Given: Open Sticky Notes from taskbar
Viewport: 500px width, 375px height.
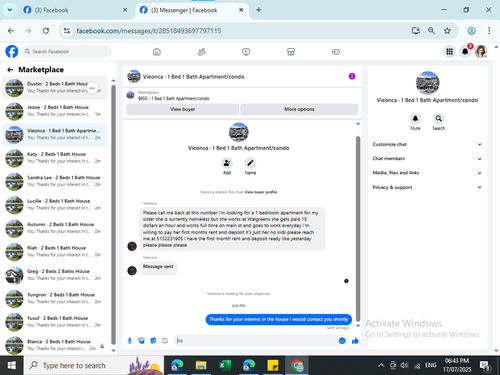Looking at the screenshot, I should [273, 365].
